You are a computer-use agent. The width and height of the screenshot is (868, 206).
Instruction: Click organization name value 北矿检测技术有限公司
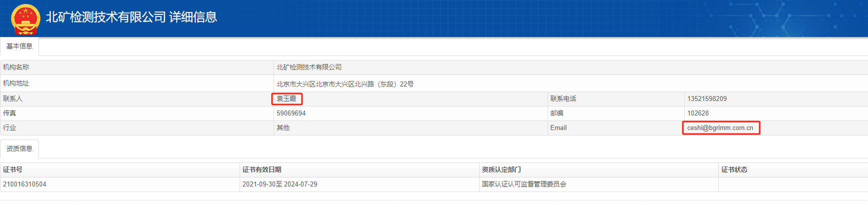click(309, 67)
